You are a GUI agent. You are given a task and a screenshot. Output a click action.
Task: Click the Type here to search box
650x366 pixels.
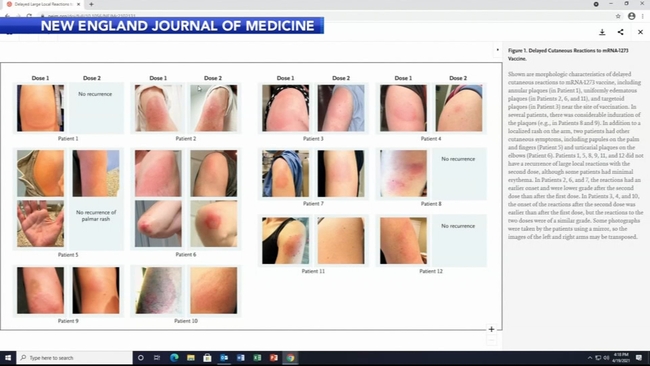point(75,357)
